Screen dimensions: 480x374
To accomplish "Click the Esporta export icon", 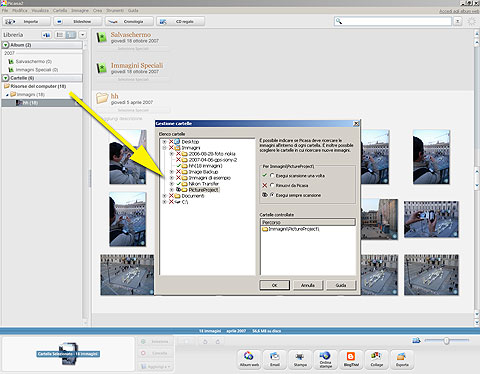I will (x=402, y=359).
